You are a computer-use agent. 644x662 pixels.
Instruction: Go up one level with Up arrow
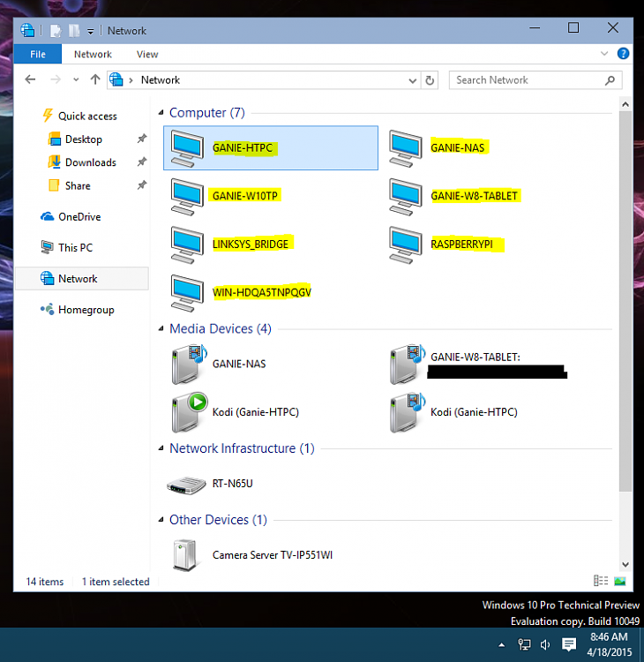click(x=95, y=79)
